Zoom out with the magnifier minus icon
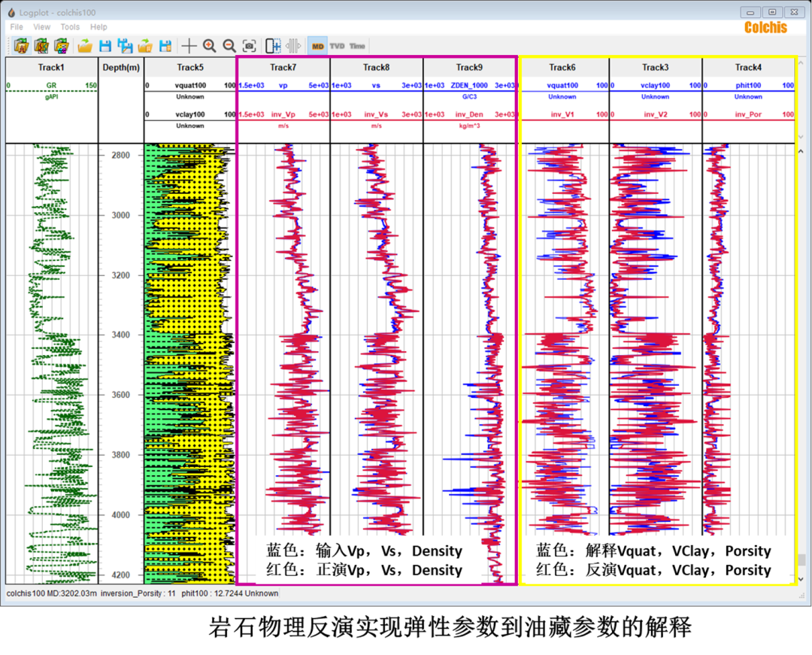The image size is (812, 655). 229,46
